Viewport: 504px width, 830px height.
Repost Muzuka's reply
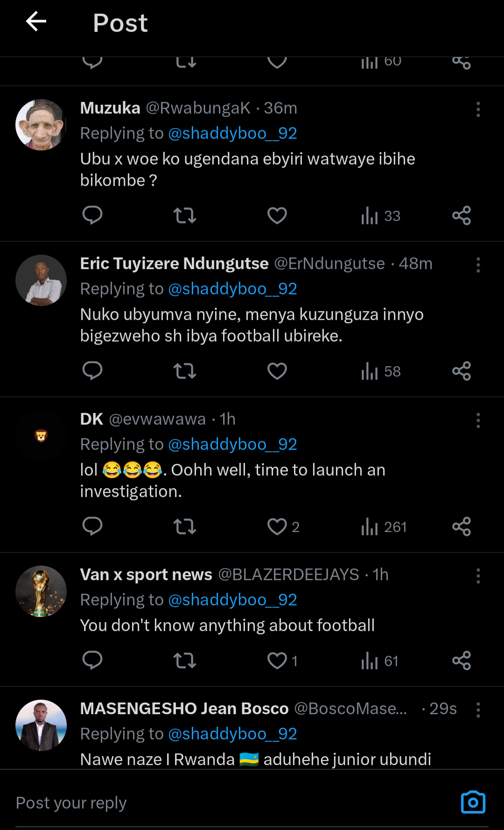[184, 215]
